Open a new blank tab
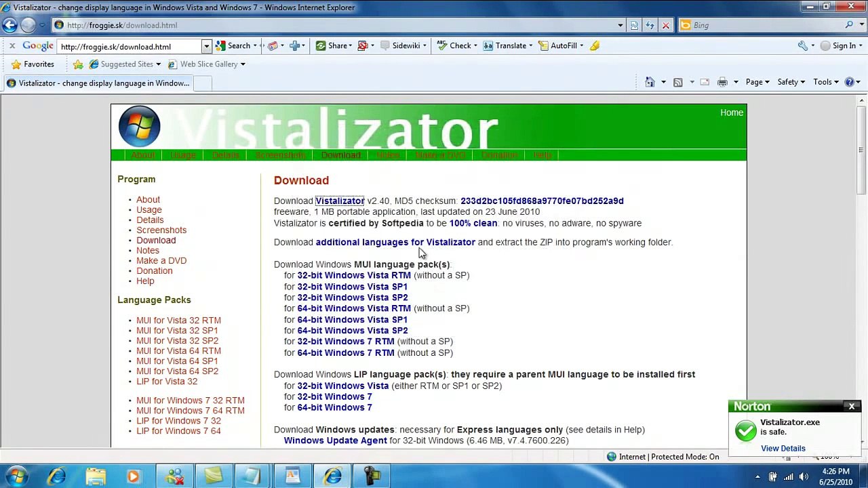This screenshot has height=488, width=868. (x=203, y=83)
